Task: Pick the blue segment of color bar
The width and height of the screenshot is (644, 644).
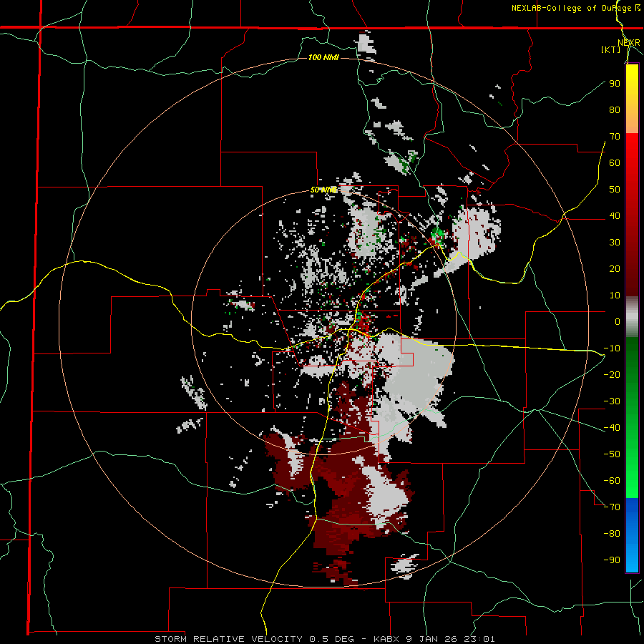Action: [x=632, y=535]
